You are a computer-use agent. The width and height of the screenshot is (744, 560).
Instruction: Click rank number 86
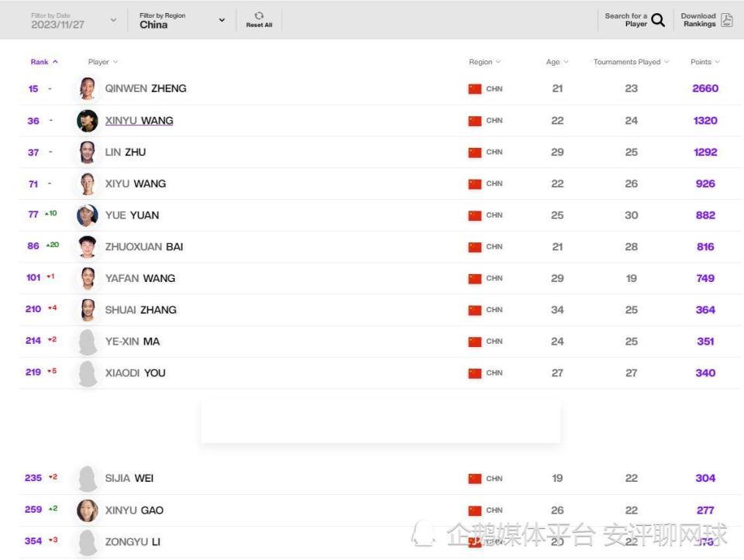(x=33, y=246)
